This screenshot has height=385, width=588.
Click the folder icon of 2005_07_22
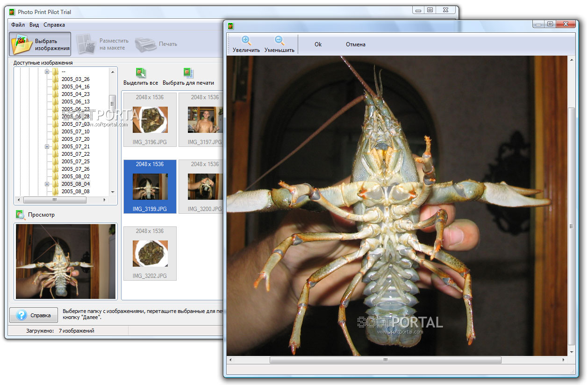click(x=56, y=154)
